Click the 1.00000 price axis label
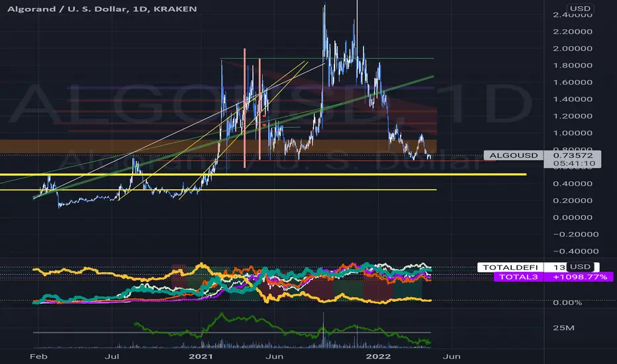Screen dimensions: 617x364 coord(573,133)
